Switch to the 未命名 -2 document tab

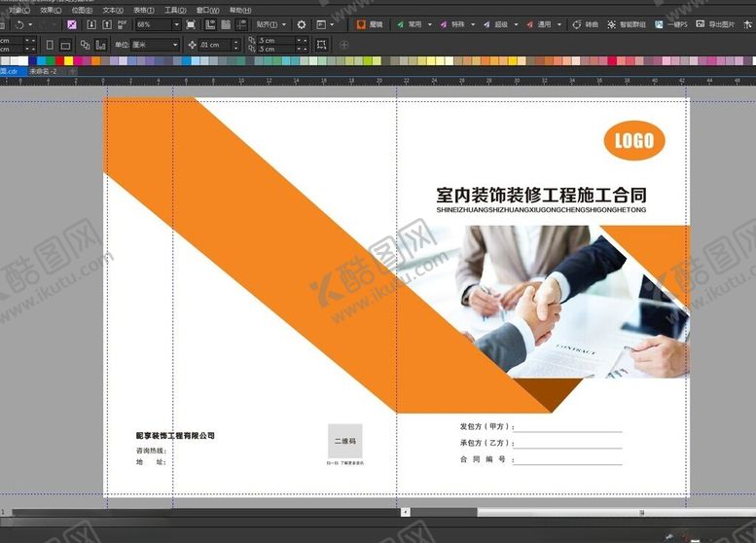44,71
